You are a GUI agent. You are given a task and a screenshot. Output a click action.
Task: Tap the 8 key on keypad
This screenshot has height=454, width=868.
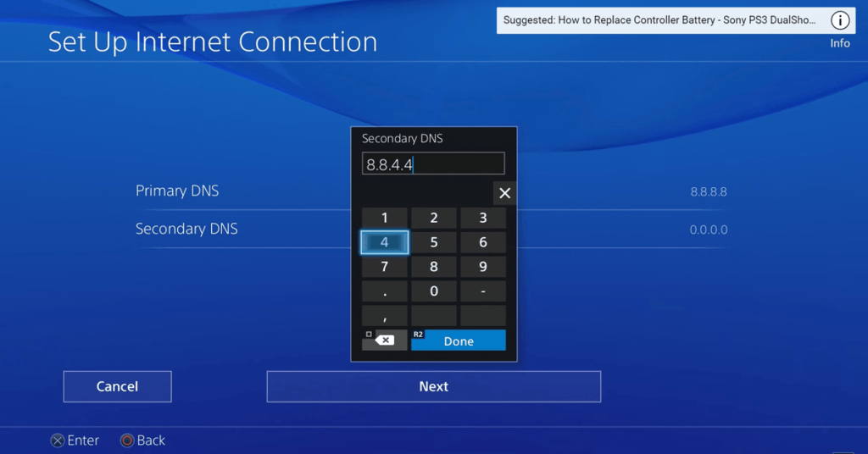click(x=434, y=267)
